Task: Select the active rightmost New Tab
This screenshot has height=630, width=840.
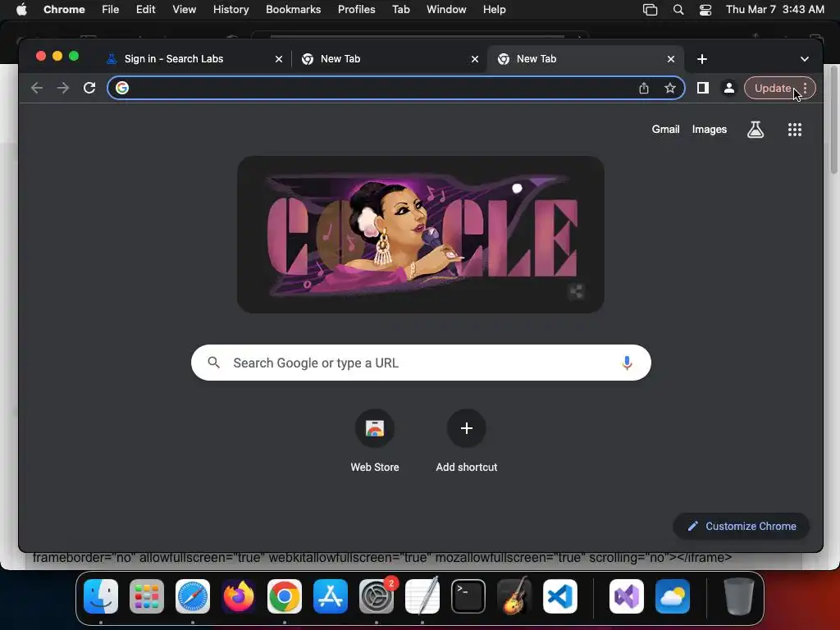Action: point(536,59)
